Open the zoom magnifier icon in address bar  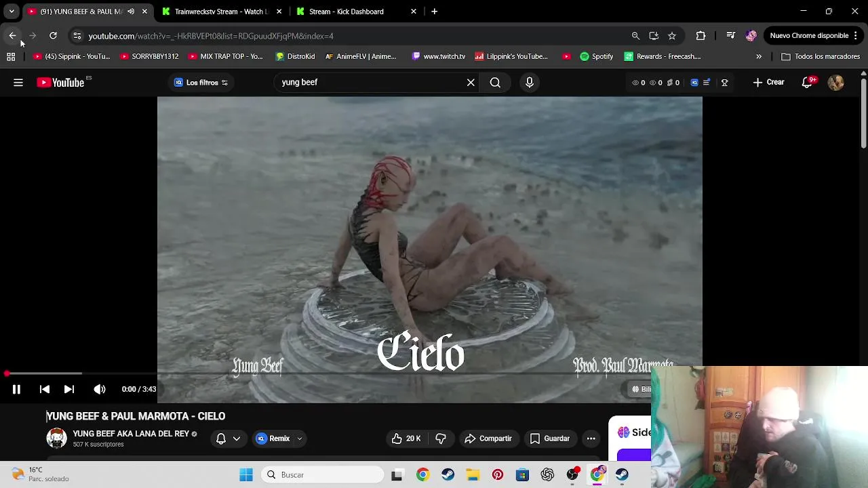[635, 36]
